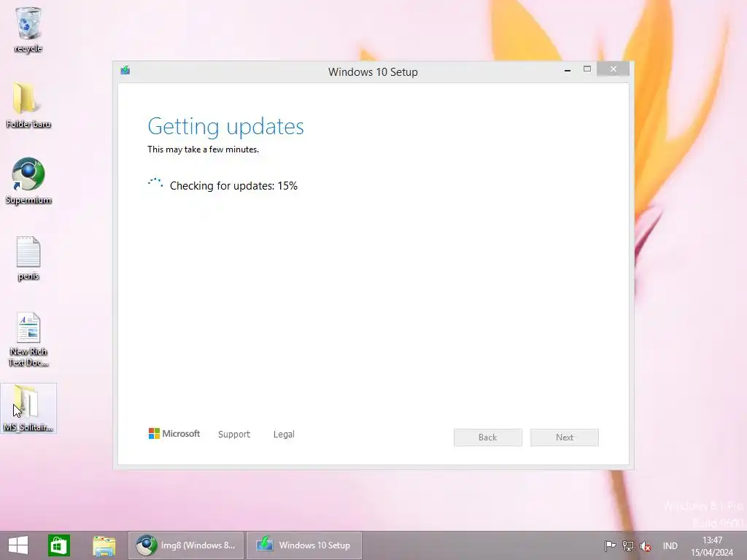Screen dimensions: 747x560
Task: Select the Folder baru desktop folder
Action: pos(28,105)
